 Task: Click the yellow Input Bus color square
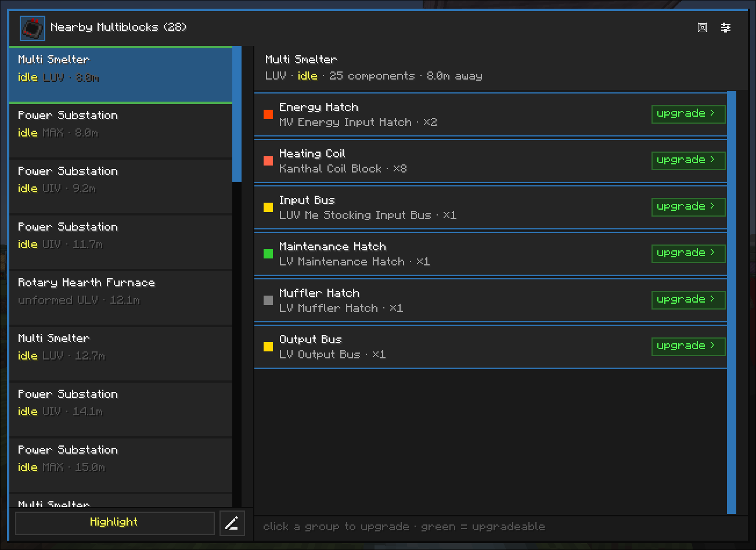pos(268,207)
